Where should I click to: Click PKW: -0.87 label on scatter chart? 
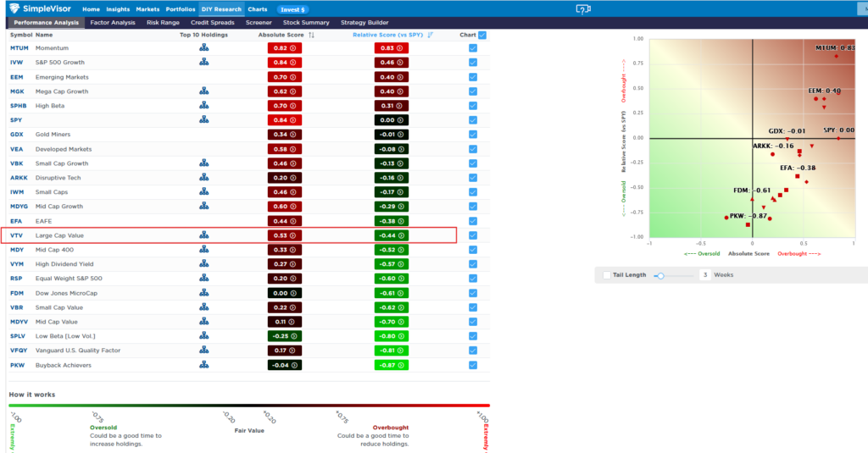[x=748, y=216]
